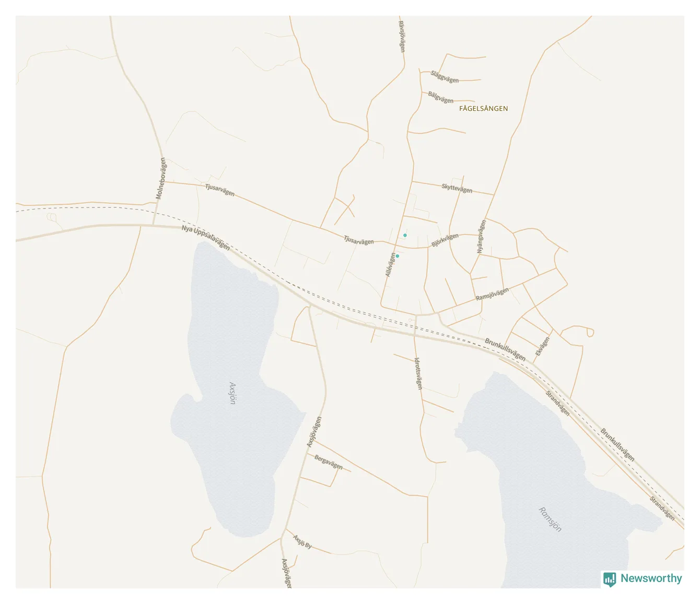
Task: Click the Axsjön lake label
Action: (x=232, y=393)
